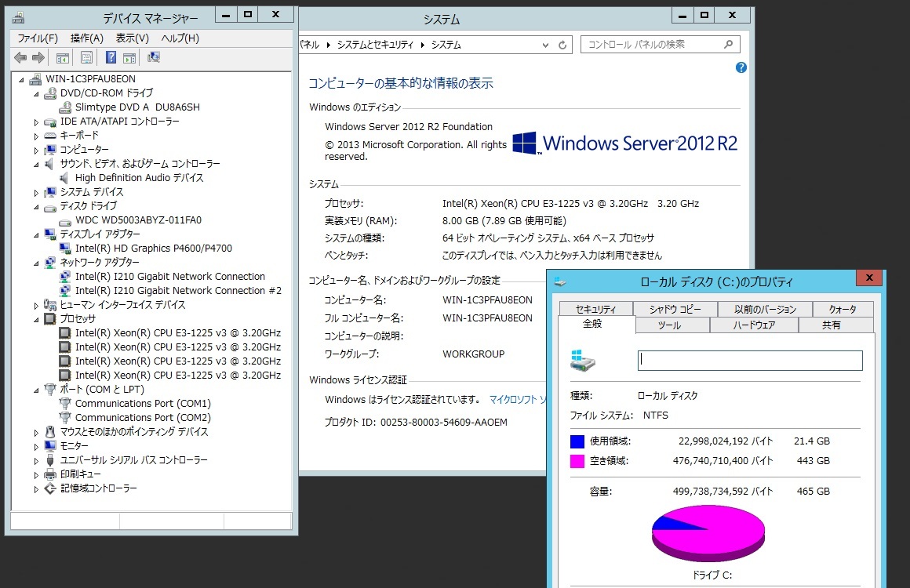Screen dimensions: 910x588
Task: Expand the キーボード node
Action: [36, 136]
